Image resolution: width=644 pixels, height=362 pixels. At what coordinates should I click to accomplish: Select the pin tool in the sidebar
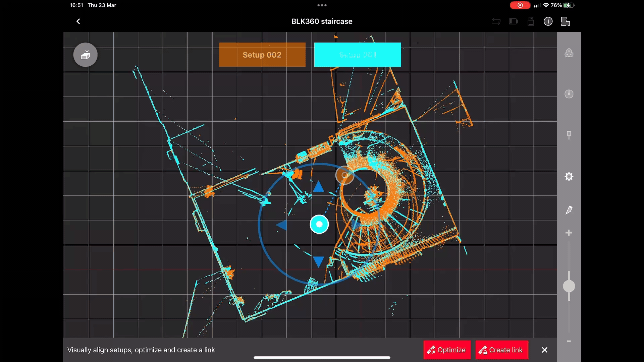click(569, 135)
